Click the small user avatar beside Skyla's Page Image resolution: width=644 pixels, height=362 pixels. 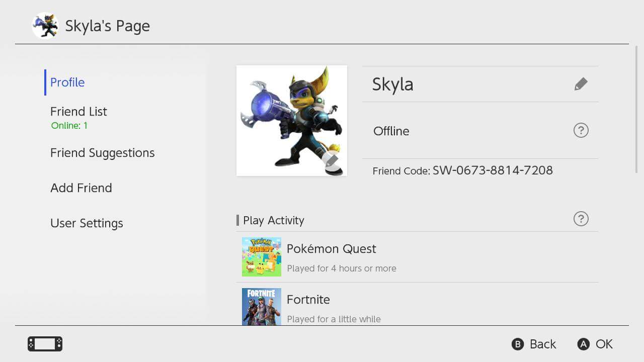tap(45, 26)
